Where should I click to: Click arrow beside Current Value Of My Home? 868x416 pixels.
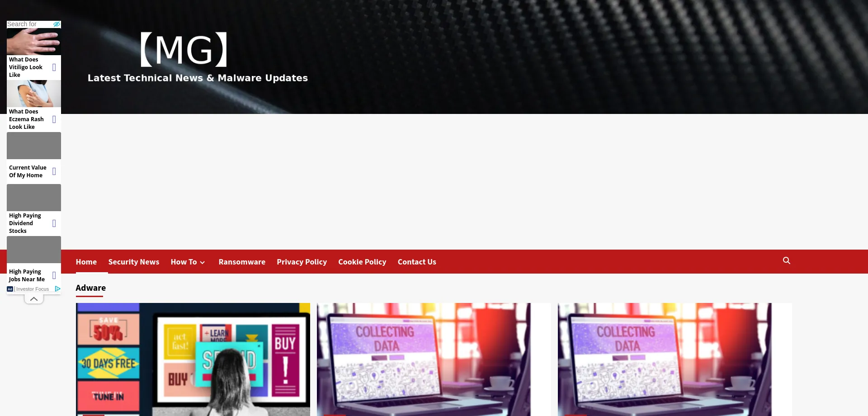54,171
